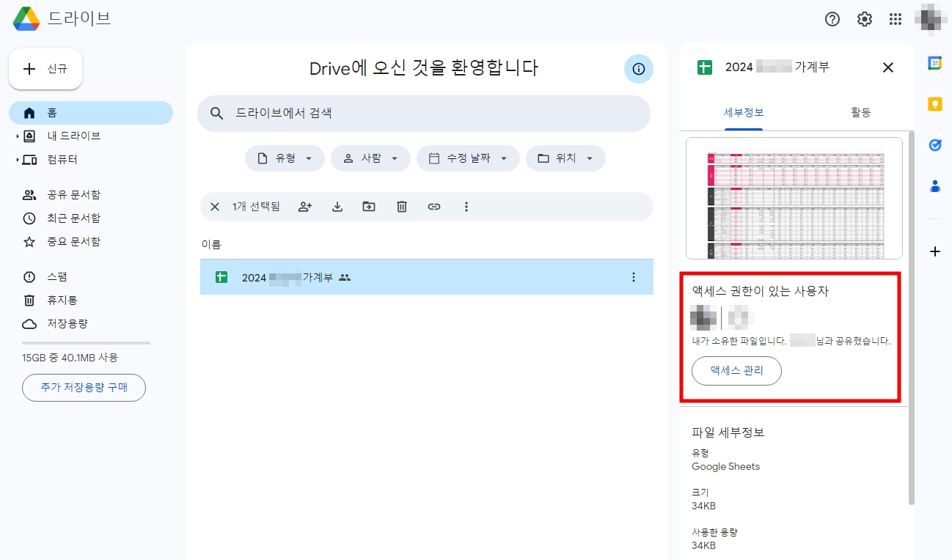Open 휴지통 in the sidebar
Viewport: 952px width, 560px height.
pyautogui.click(x=62, y=300)
